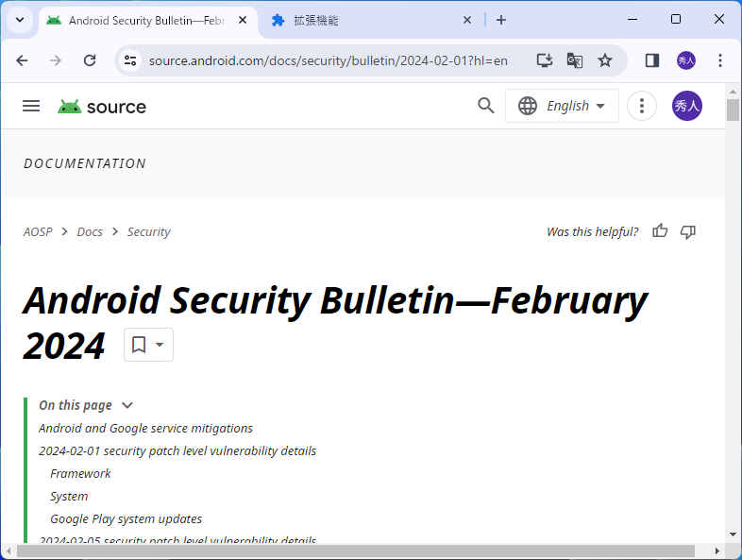Viewport: 742px width, 560px height.
Task: Toggle the browser side panel
Action: pyautogui.click(x=652, y=60)
